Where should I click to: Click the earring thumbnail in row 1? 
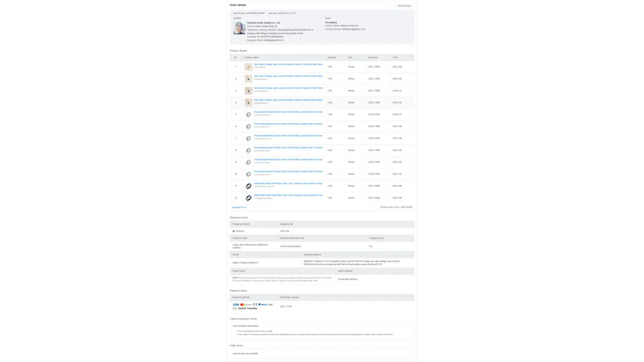[x=248, y=67]
